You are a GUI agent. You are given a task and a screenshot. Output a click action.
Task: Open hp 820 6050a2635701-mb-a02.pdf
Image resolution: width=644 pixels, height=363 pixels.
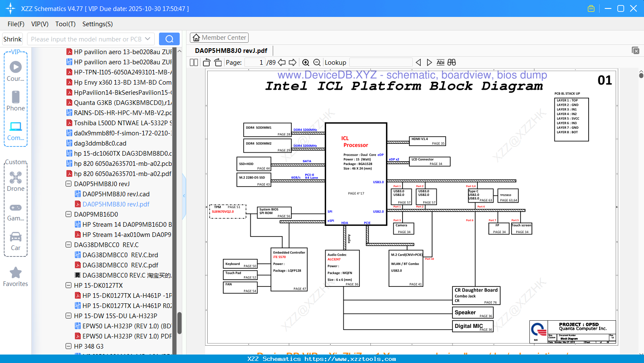pyautogui.click(x=119, y=174)
